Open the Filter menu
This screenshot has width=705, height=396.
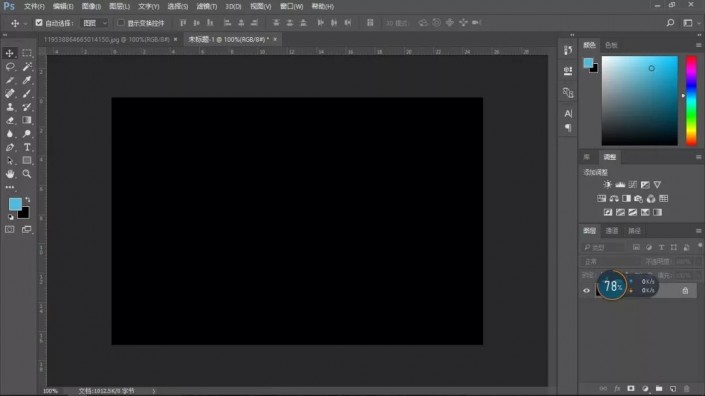pyautogui.click(x=207, y=6)
